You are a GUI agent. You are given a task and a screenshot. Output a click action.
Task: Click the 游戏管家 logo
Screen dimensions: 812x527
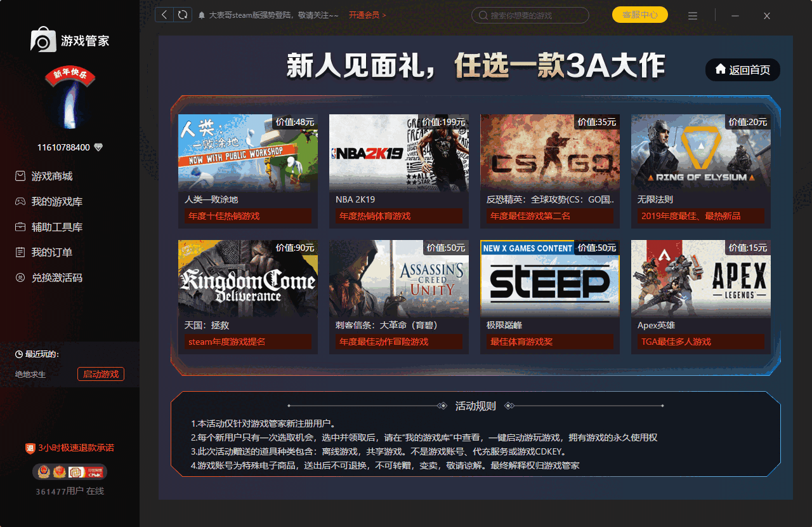69,39
